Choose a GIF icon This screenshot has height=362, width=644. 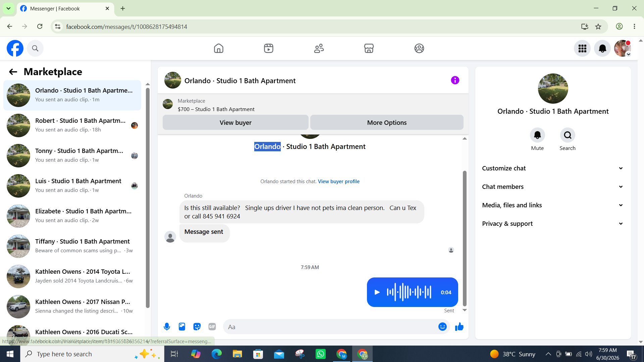tap(212, 326)
